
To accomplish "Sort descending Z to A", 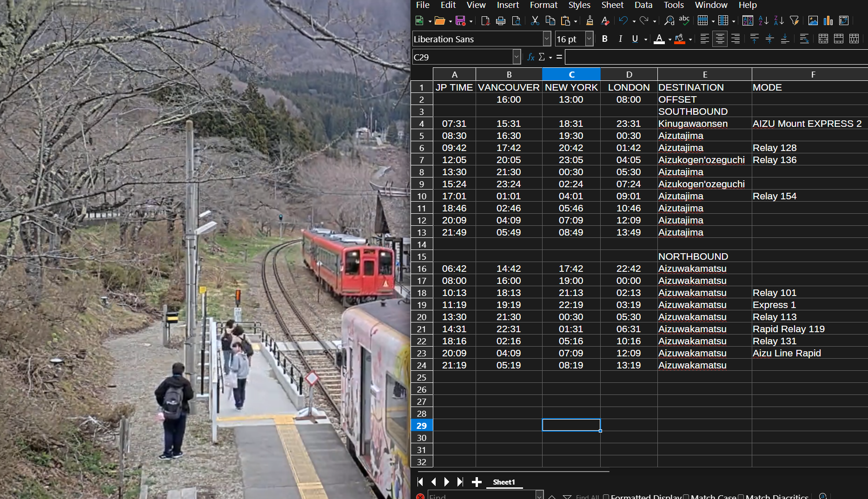I will [x=779, y=20].
